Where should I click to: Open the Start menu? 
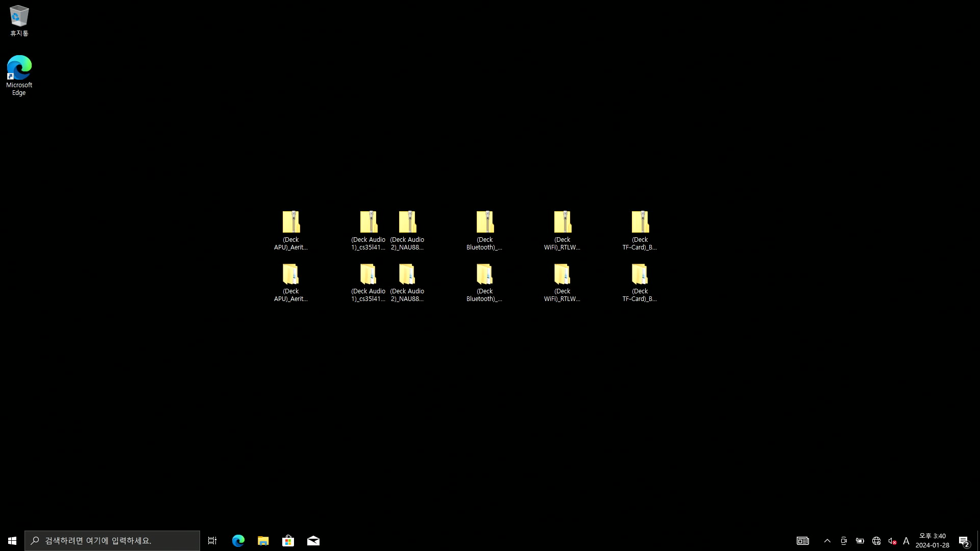12,541
